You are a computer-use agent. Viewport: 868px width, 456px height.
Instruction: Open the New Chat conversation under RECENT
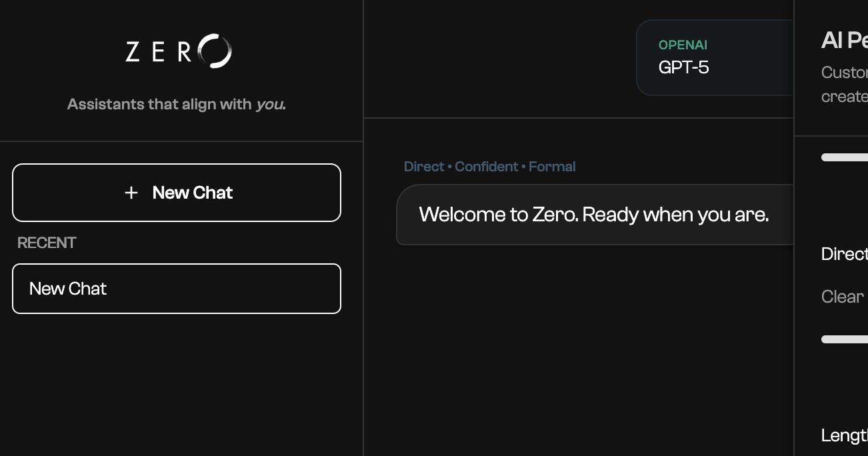[177, 289]
